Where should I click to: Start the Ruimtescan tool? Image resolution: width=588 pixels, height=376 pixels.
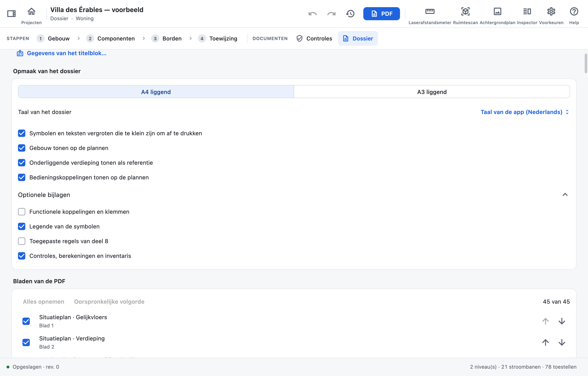click(x=465, y=11)
